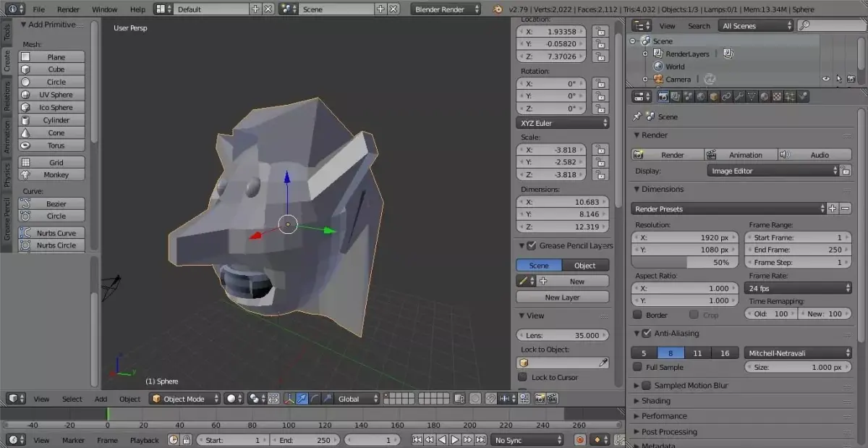Open the Particles properties tab

click(x=790, y=96)
